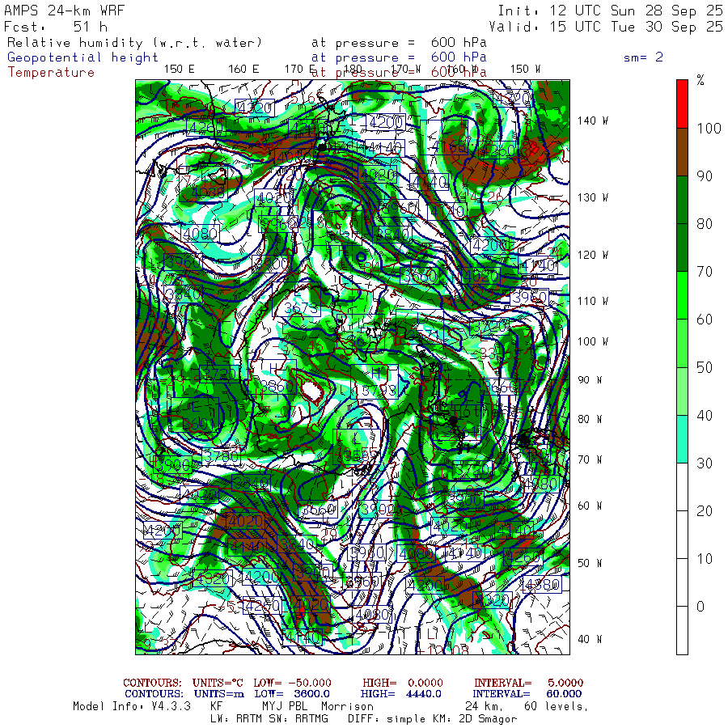Click the '160 E' longitude label
This screenshot has height=728, width=728.
click(243, 70)
